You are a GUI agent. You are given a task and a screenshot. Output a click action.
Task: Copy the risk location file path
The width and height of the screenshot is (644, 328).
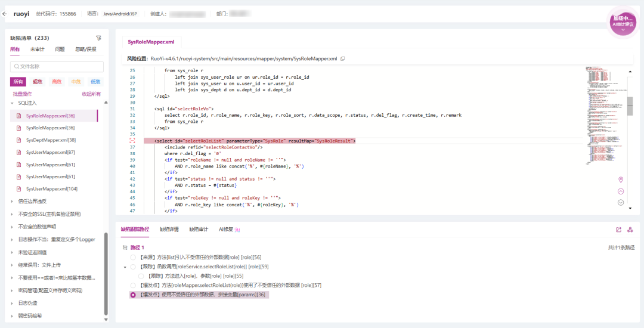(342, 59)
